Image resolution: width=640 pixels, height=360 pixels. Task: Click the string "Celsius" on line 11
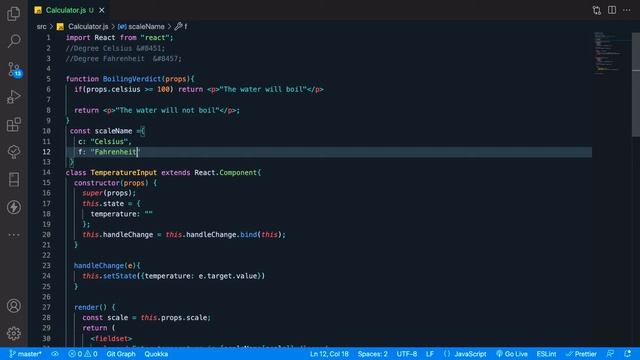pos(109,141)
